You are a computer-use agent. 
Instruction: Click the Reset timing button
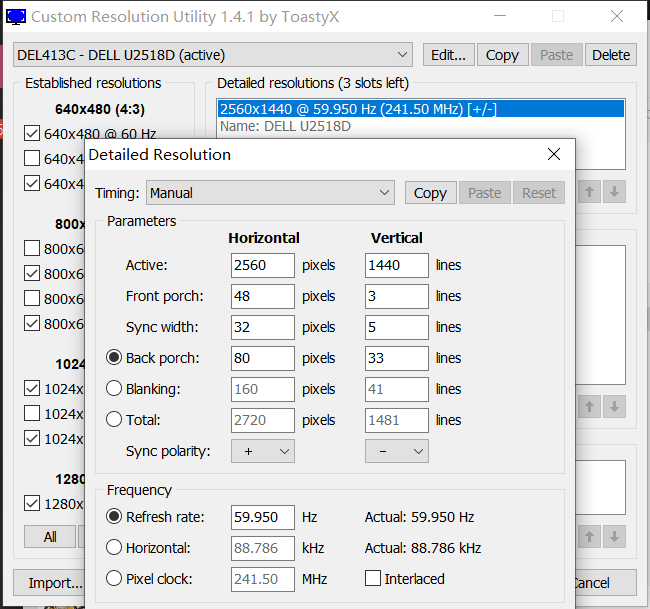click(x=539, y=193)
